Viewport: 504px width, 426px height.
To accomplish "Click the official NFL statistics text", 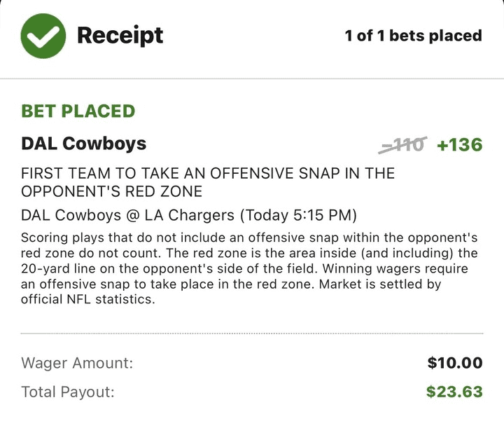I will (88, 299).
